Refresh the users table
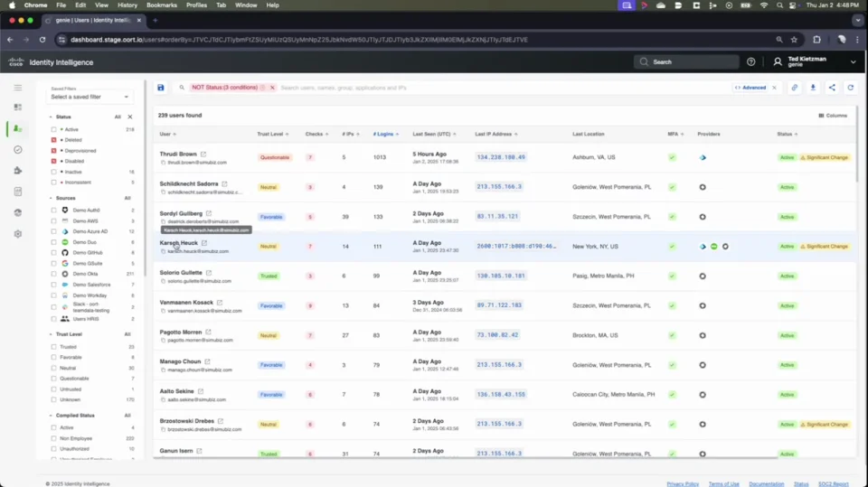The width and height of the screenshot is (868, 487). coord(850,88)
